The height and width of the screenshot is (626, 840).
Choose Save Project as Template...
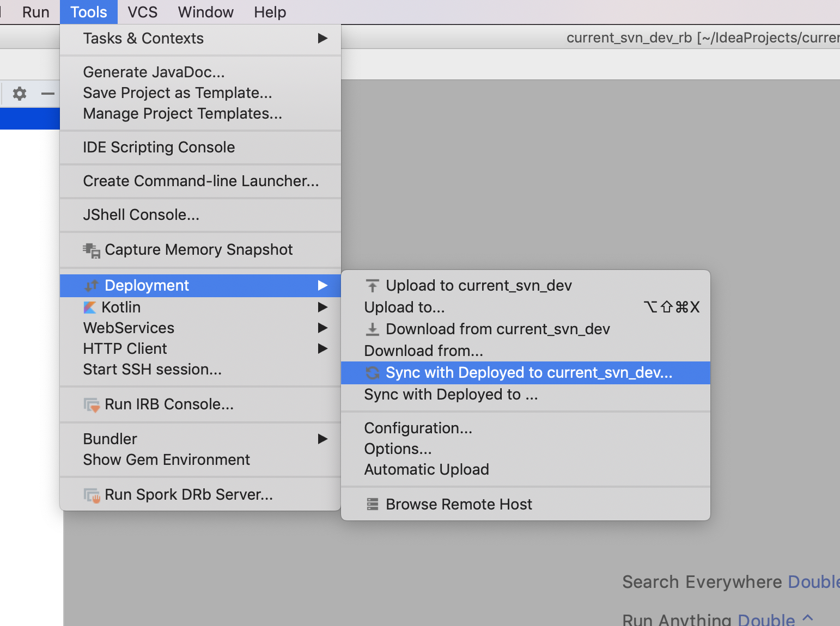200,93
